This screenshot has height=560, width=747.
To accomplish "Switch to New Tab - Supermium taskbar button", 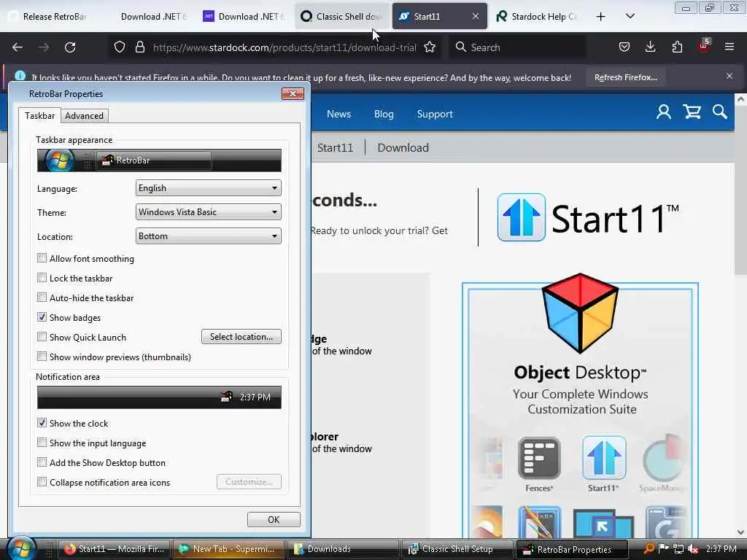I will point(228,549).
